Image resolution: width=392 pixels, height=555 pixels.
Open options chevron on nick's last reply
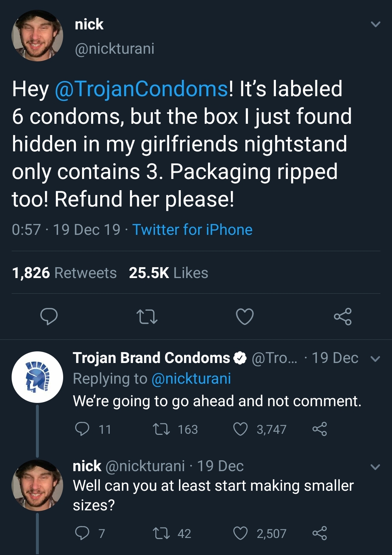[375, 467]
